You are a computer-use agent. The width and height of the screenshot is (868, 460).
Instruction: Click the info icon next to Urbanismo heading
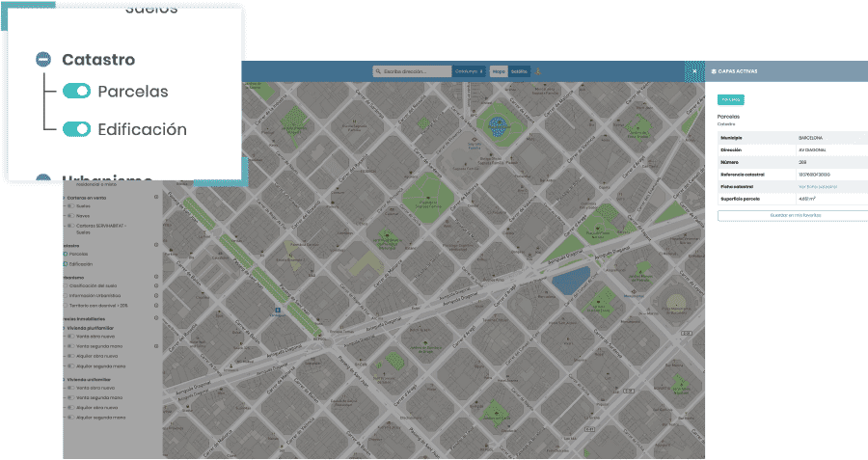pos(156,276)
